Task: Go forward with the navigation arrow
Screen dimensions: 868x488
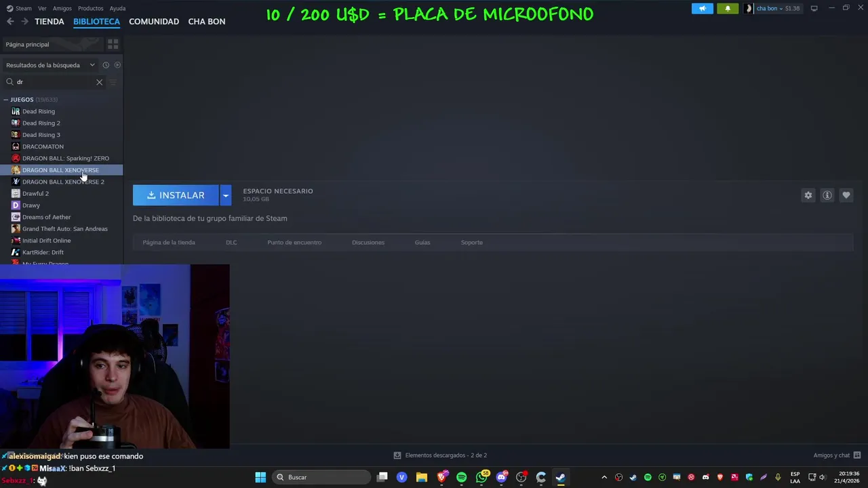Action: pos(24,22)
